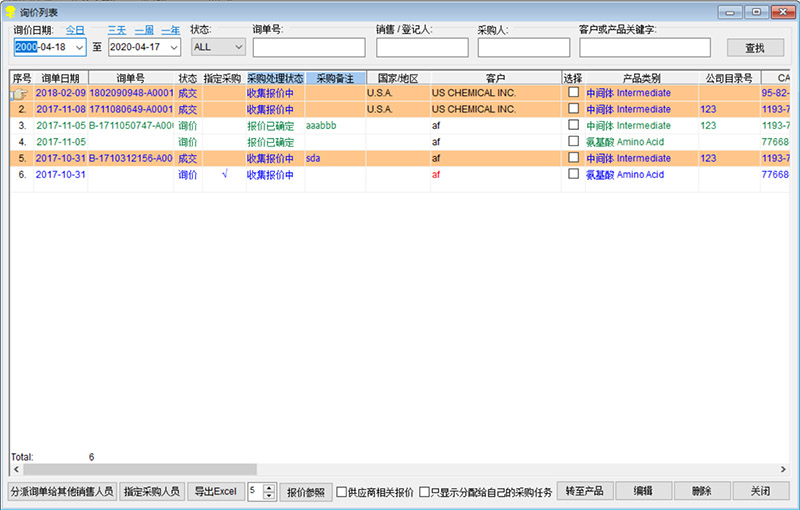The image size is (800, 510).
Task: Increase the number stepper next to 导出Excel
Action: 269,487
